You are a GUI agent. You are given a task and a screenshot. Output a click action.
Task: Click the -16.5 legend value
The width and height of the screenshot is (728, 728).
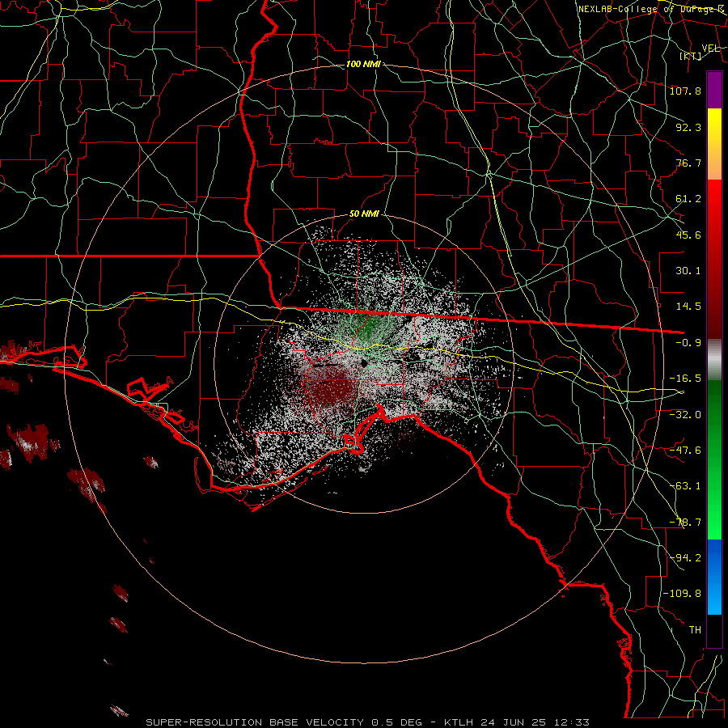(685, 379)
